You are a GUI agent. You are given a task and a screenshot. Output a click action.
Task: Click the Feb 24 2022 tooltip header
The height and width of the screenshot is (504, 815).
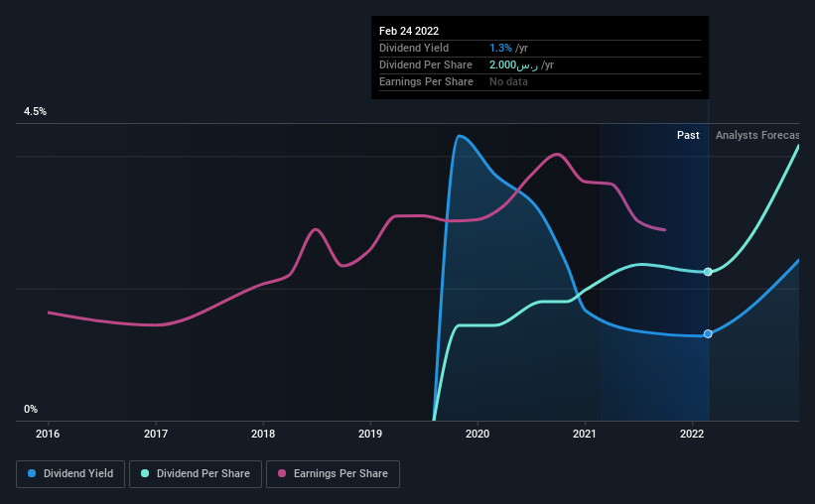[409, 31]
